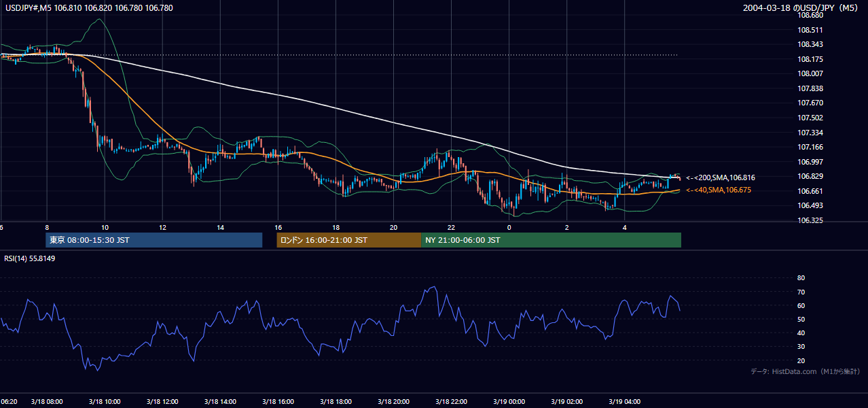The width and height of the screenshot is (868, 408).
Task: Click hour tick 12 on price chart axis
Action: click(x=162, y=228)
